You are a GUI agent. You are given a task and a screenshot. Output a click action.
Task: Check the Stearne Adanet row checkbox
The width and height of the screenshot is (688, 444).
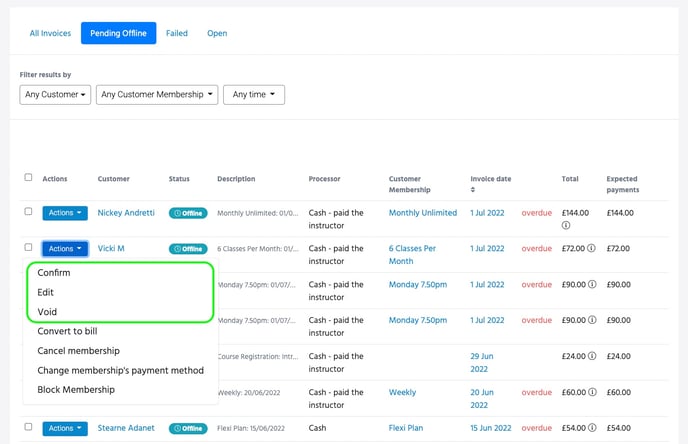coord(28,428)
